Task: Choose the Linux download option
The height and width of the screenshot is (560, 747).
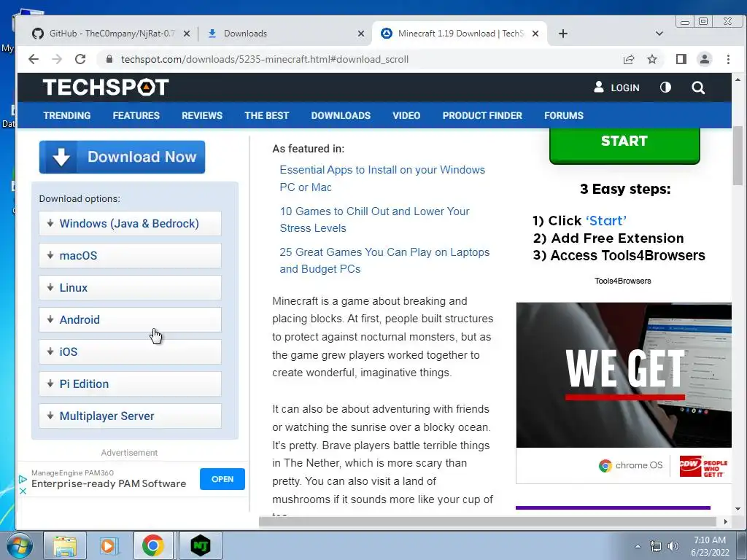Action: pos(130,287)
